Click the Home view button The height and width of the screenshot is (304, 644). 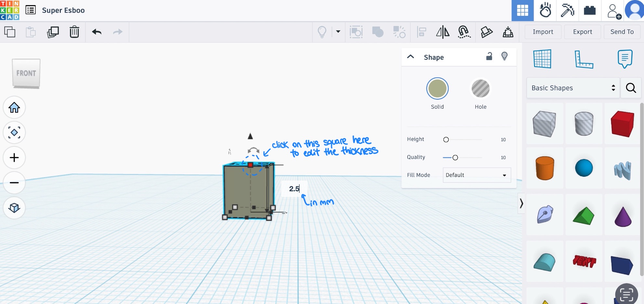[x=14, y=108]
